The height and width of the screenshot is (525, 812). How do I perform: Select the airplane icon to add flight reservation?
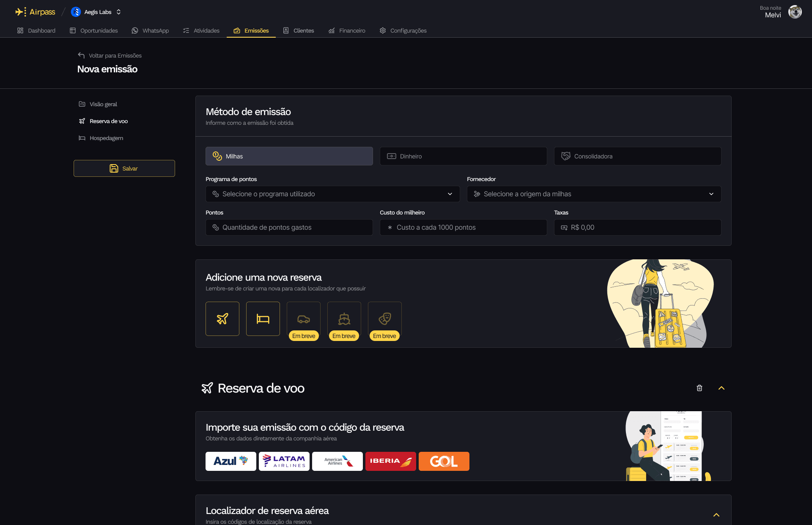[222, 319]
